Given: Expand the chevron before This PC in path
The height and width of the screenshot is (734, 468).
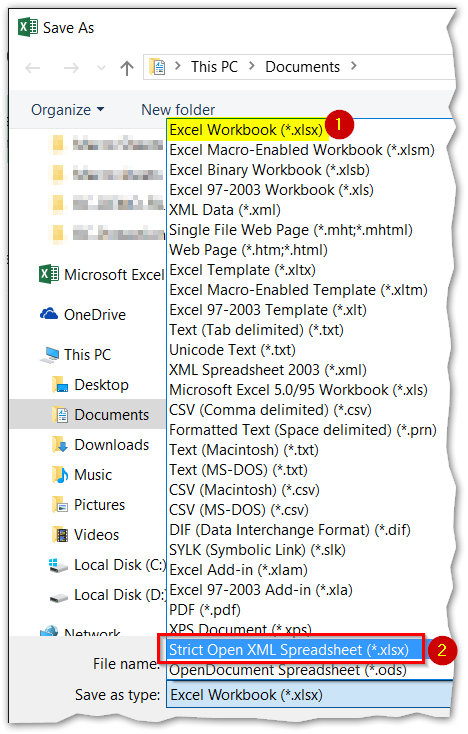Looking at the screenshot, I should [x=178, y=66].
